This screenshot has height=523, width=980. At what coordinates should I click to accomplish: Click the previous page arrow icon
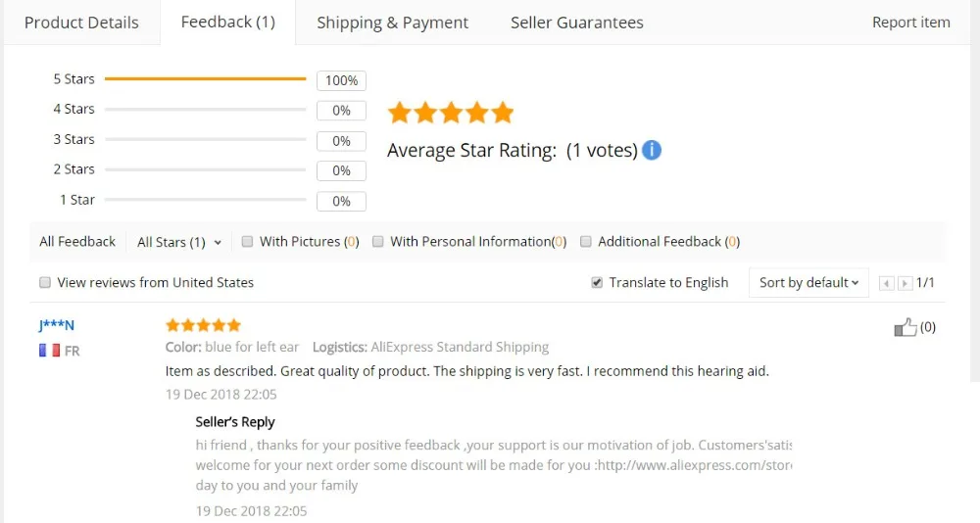pyautogui.click(x=886, y=283)
